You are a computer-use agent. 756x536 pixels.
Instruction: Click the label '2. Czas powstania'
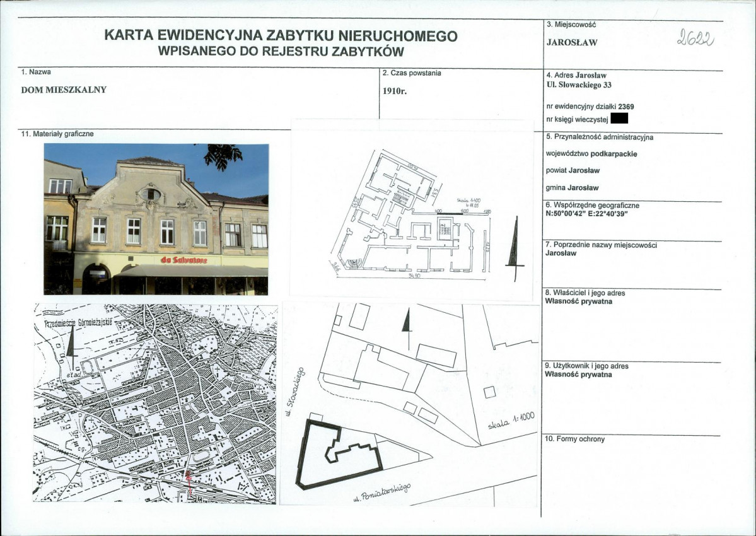point(411,73)
